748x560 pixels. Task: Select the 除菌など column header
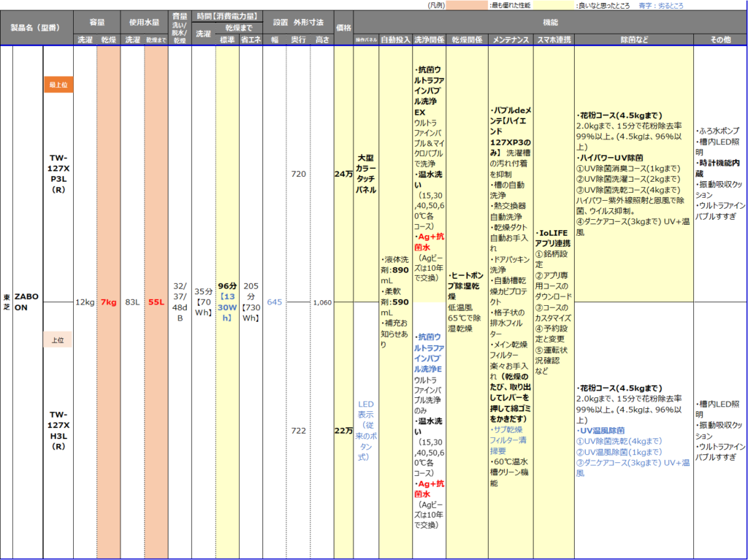coord(633,39)
